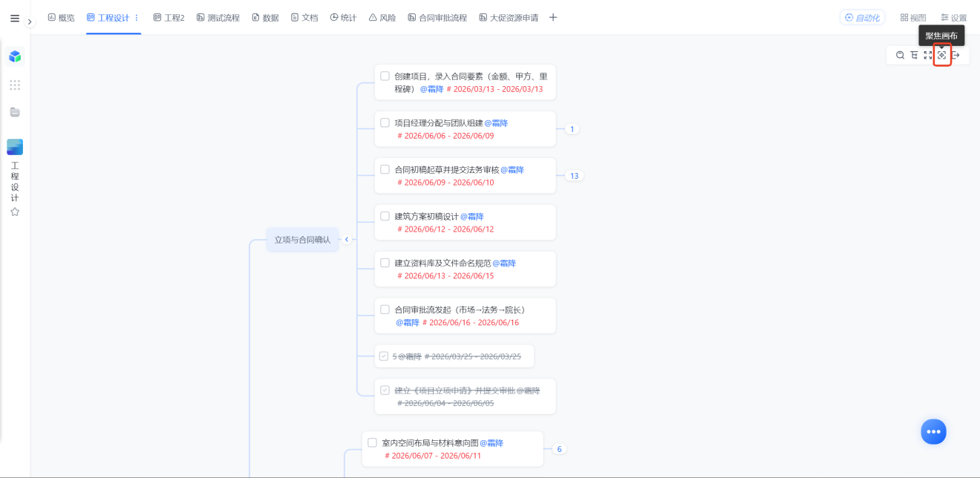980x478 pixels.
Task: Uncheck the completed task 5 checkbox
Action: coord(384,356)
